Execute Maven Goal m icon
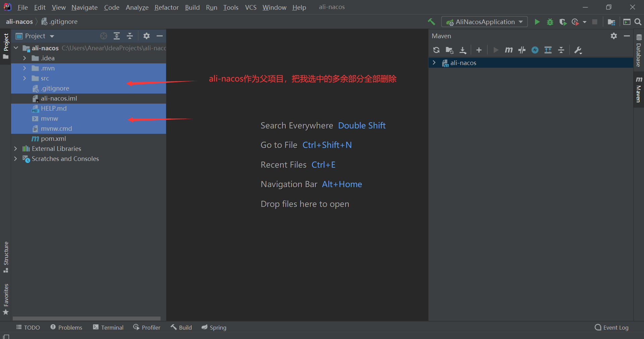 coord(509,50)
